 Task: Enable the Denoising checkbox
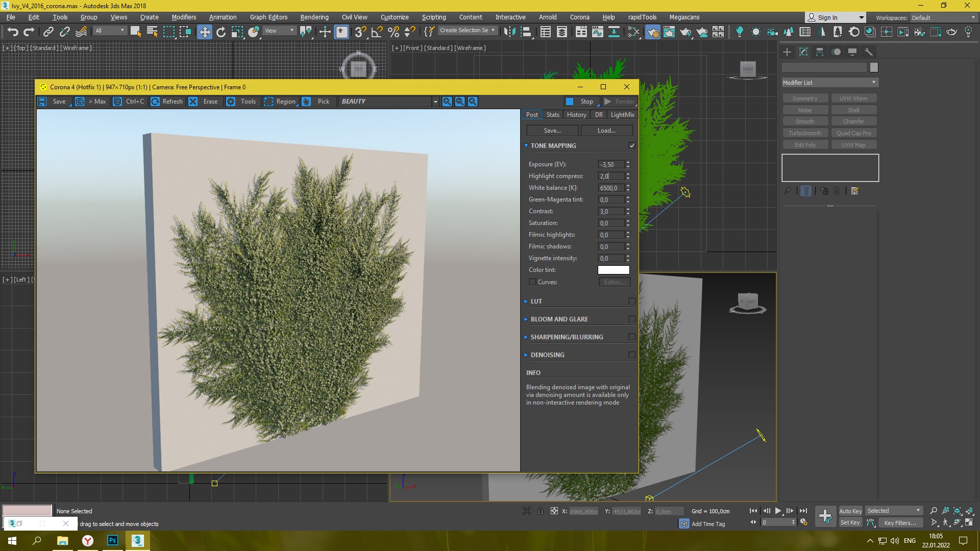(x=632, y=355)
